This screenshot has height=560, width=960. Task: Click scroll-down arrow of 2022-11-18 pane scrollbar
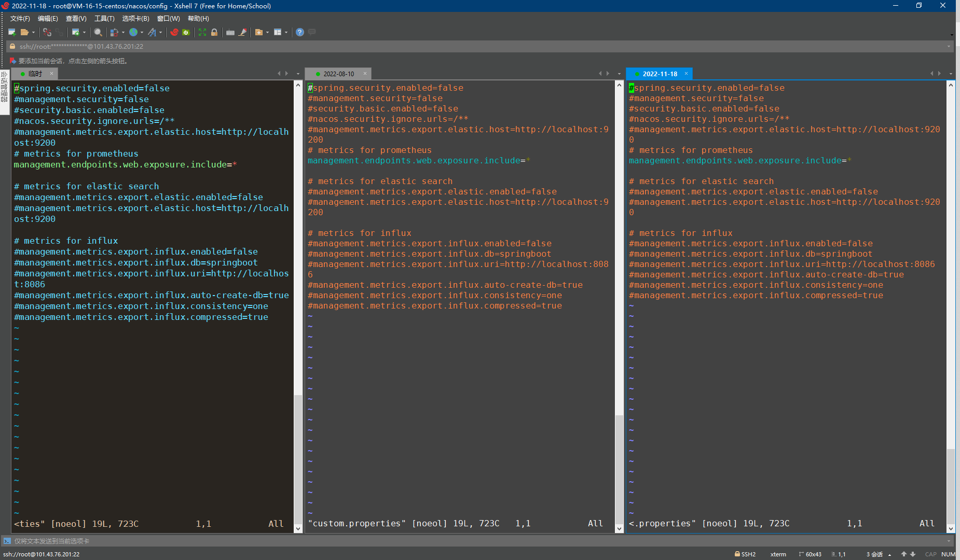951,528
